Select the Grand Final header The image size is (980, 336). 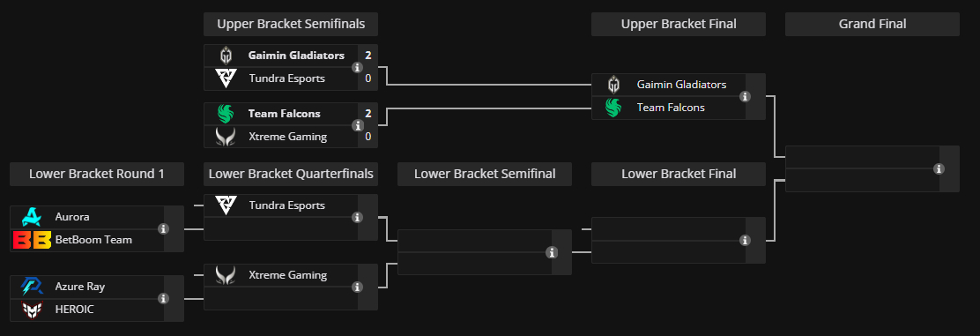click(x=872, y=24)
